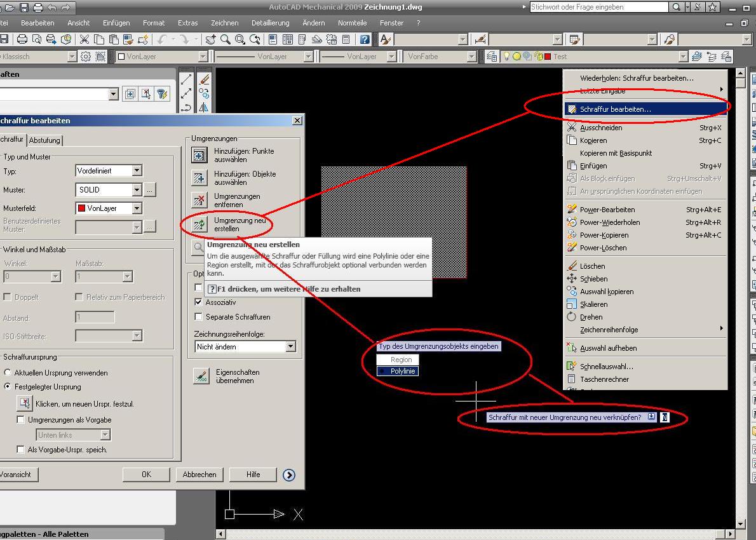This screenshot has height=540, width=756.
Task: Click the Zoom Window icon
Action: [x=240, y=39]
